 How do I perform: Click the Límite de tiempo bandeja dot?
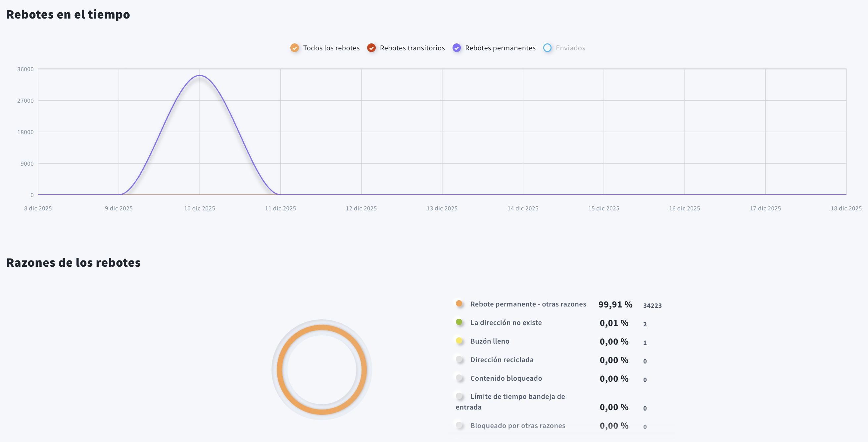pyautogui.click(x=459, y=396)
